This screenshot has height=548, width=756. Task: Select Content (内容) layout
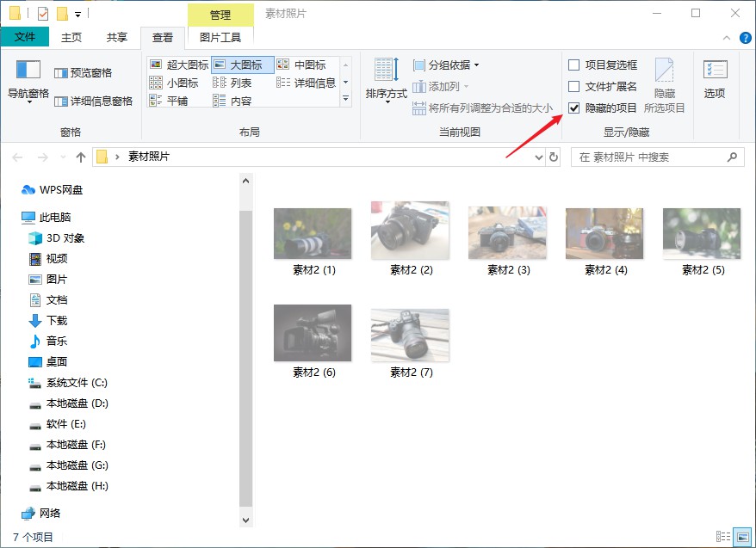pos(232,101)
